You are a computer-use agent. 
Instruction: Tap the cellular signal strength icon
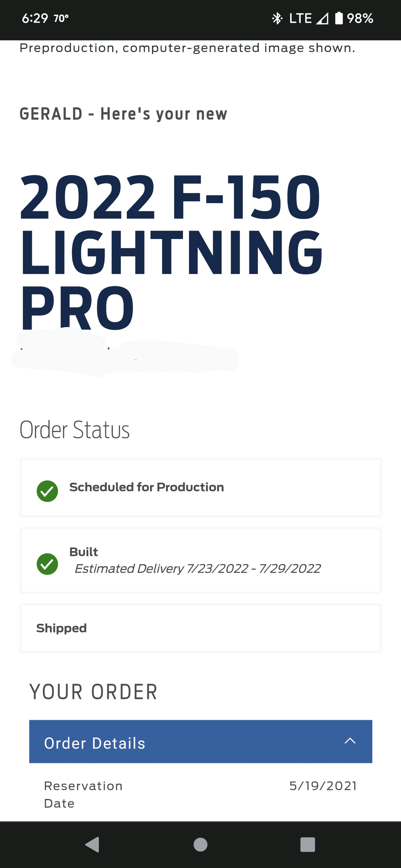[x=322, y=19]
